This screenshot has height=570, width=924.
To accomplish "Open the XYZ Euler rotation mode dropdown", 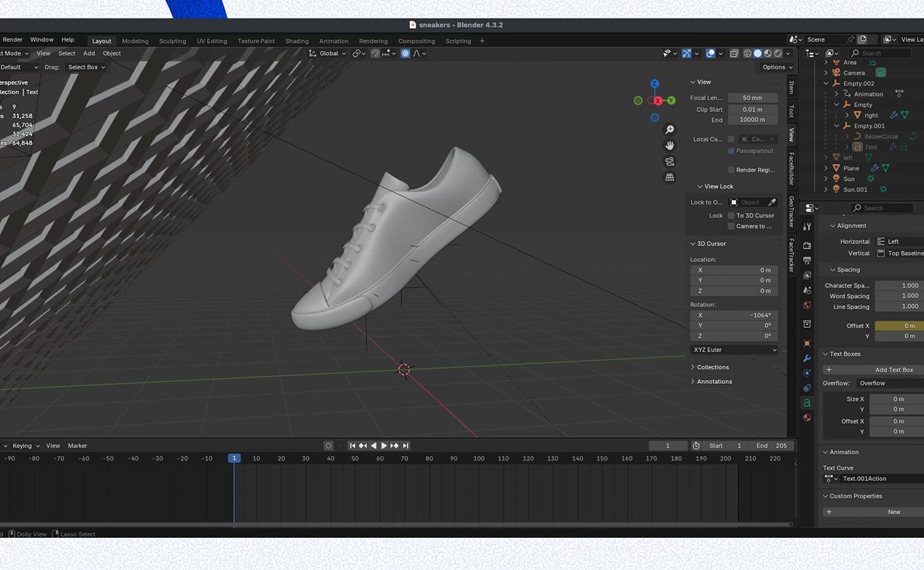I will (x=735, y=350).
